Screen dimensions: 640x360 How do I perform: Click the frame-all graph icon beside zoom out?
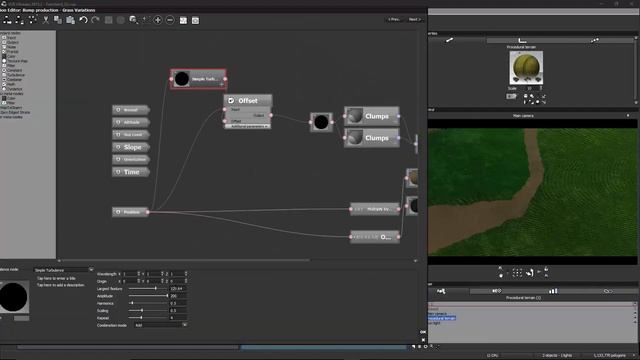pyautogui.click(x=183, y=20)
